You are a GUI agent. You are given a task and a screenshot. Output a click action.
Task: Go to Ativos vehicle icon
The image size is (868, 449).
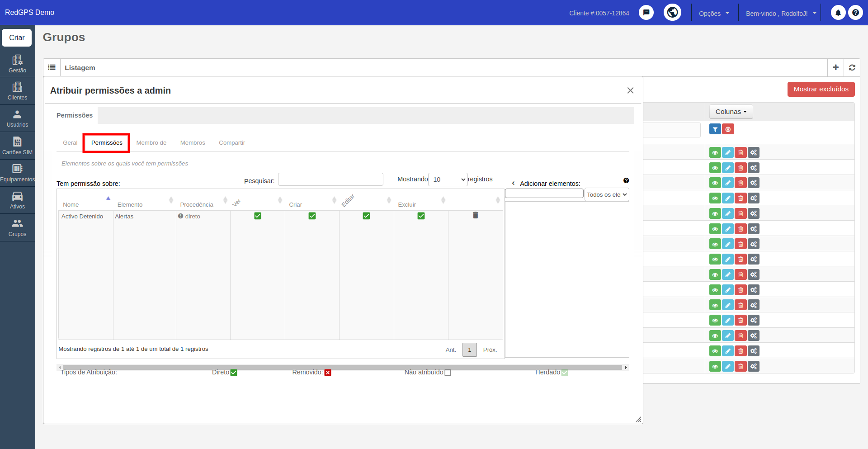pos(17,200)
